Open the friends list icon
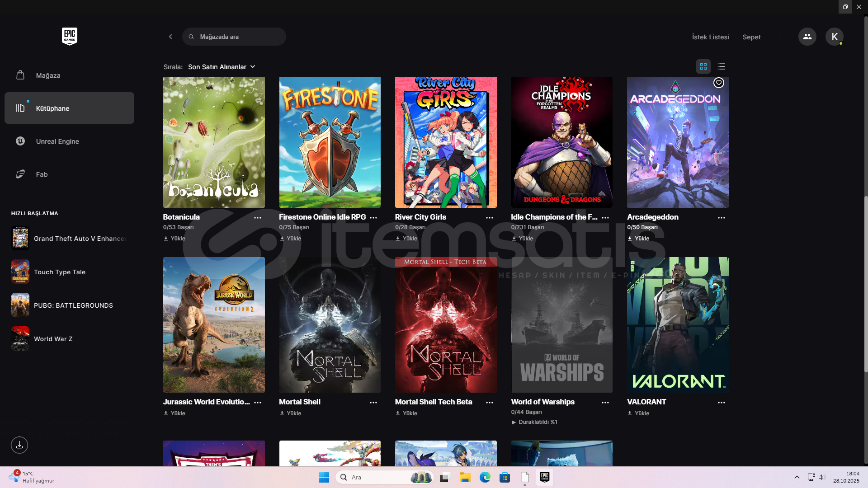 807,37
